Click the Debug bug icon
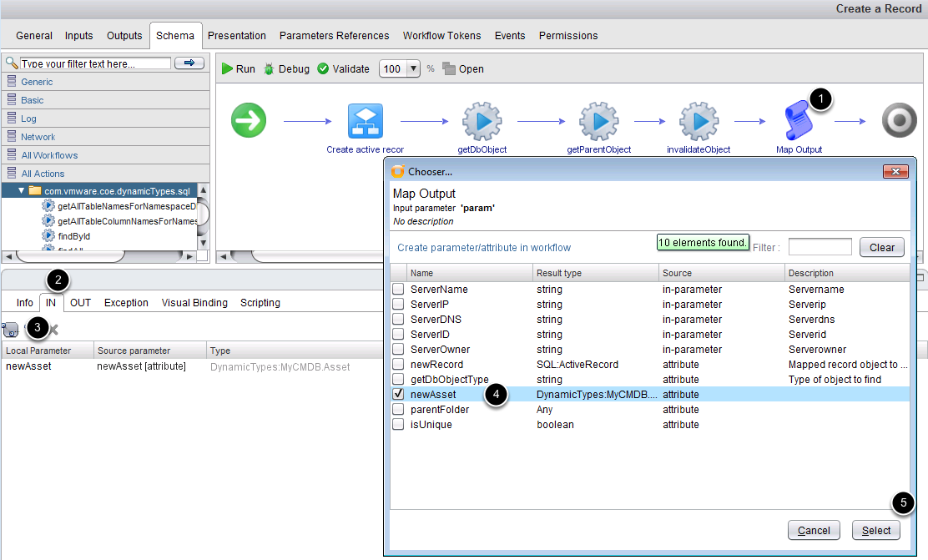Viewport: 928px width, 560px height. pos(269,68)
